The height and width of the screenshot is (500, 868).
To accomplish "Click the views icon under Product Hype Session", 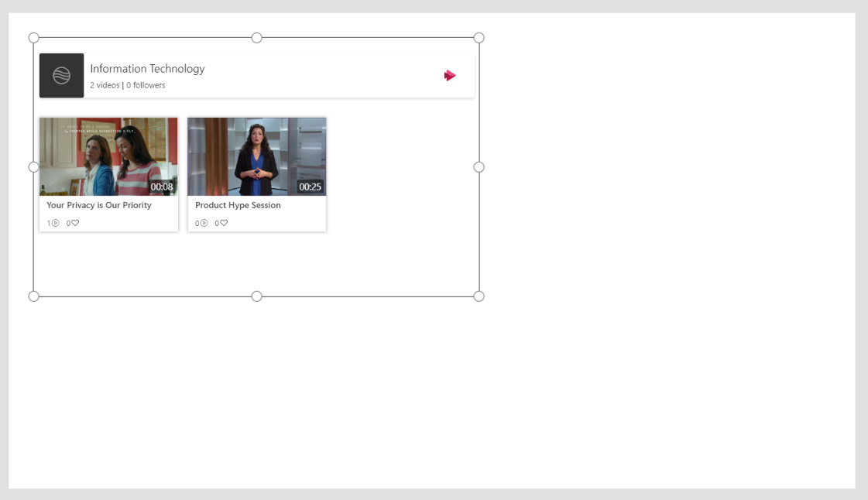I will pos(204,223).
